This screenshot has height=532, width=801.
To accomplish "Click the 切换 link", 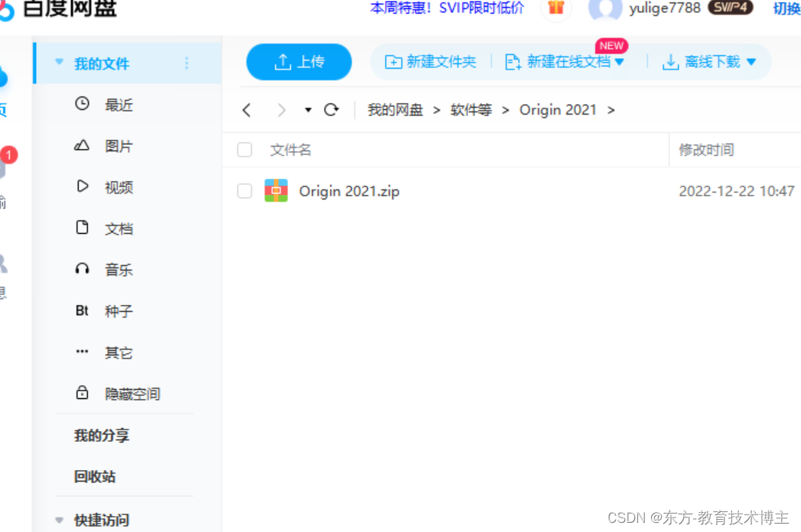I will click(786, 8).
